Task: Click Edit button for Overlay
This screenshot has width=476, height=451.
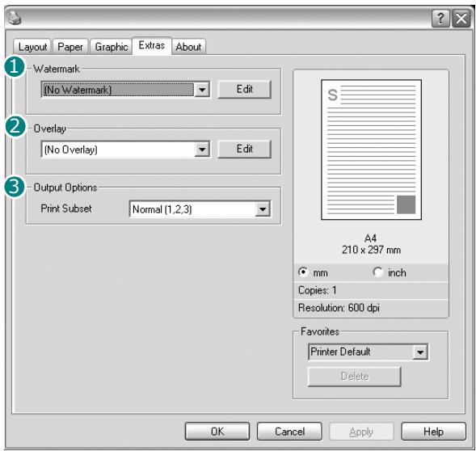Action: tap(244, 149)
